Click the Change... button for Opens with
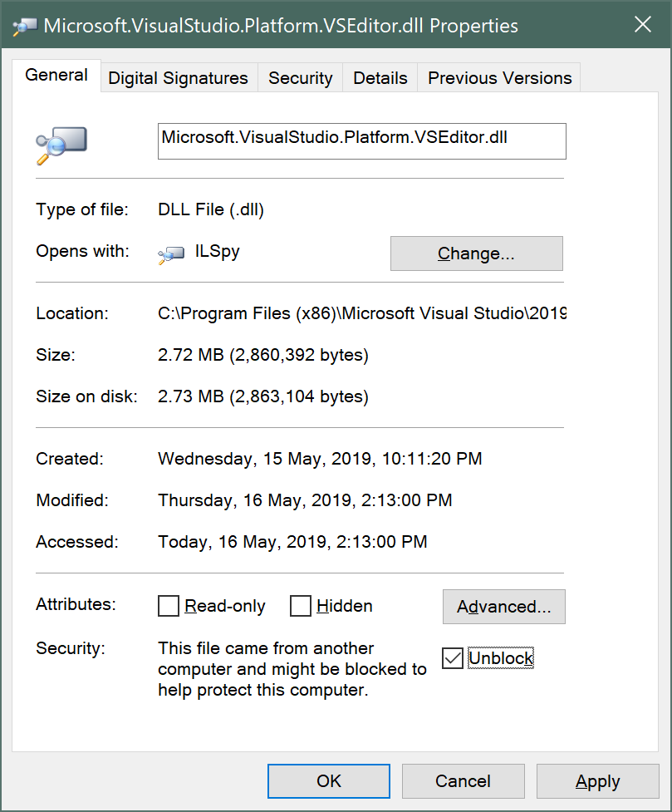The image size is (672, 812). click(476, 253)
